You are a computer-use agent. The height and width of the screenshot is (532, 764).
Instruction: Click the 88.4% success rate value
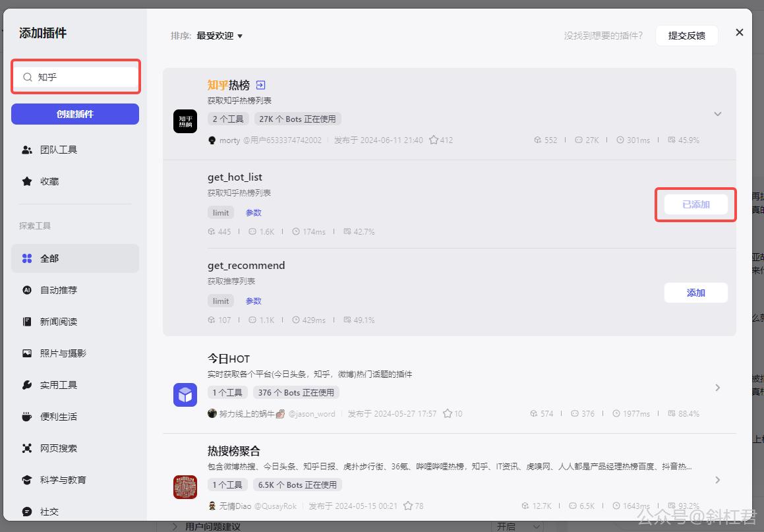[689, 413]
